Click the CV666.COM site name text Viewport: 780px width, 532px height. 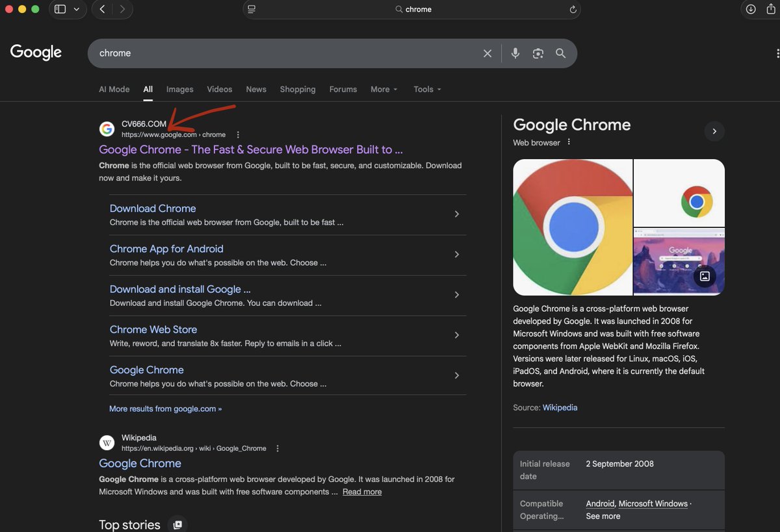[x=144, y=124]
